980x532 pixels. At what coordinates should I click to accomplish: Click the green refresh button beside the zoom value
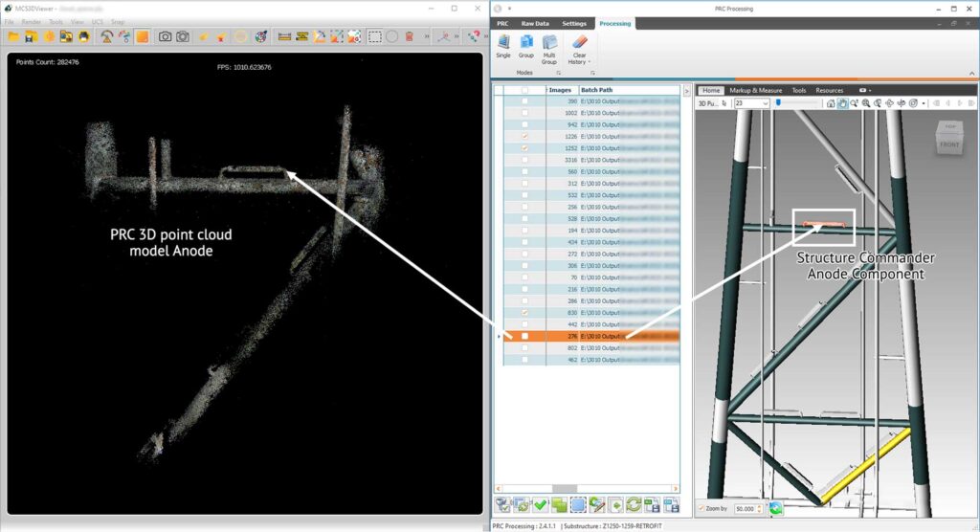coord(775,508)
